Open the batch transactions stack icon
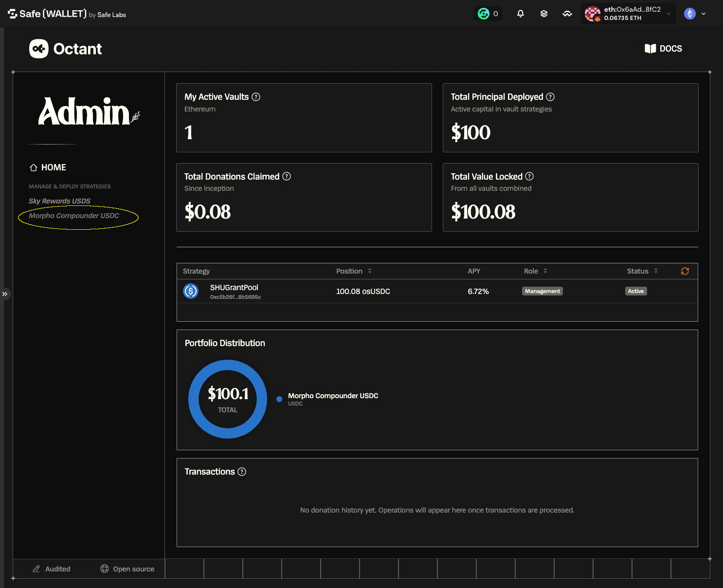 pyautogui.click(x=544, y=14)
